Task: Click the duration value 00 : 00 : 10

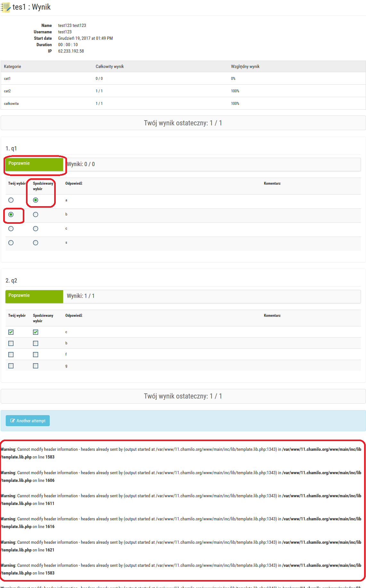Action: coord(68,45)
